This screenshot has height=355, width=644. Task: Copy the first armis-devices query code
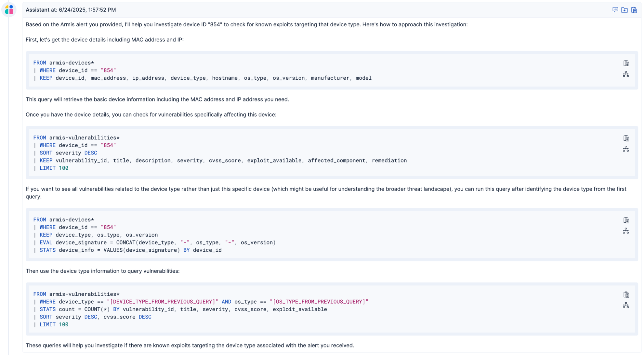pyautogui.click(x=626, y=63)
